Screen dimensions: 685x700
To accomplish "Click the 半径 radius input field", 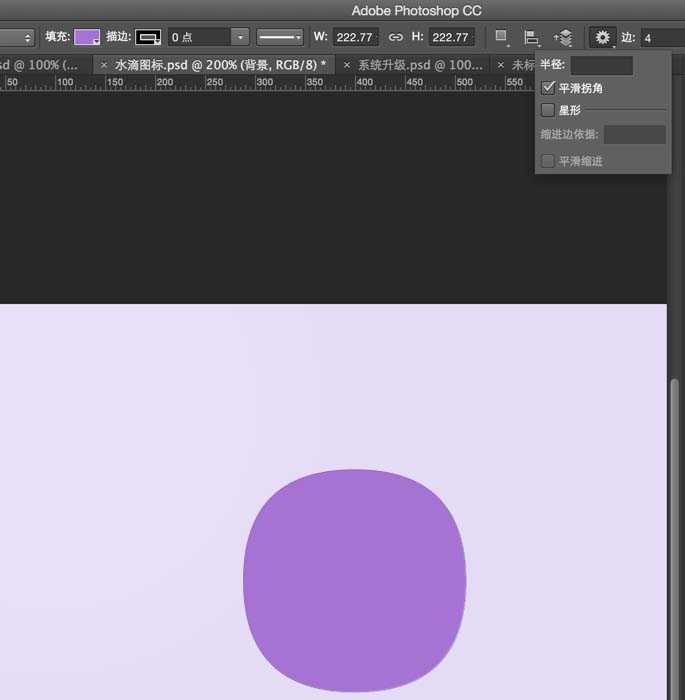I will pos(601,66).
